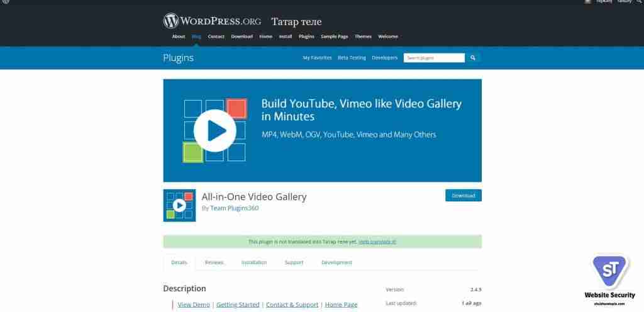Screen dimensions: 644x312
Task: Switch to the Installation tab
Action: click(254, 262)
